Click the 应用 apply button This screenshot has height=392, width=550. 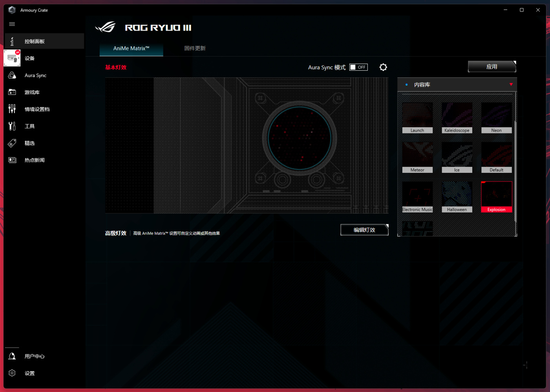pos(492,67)
